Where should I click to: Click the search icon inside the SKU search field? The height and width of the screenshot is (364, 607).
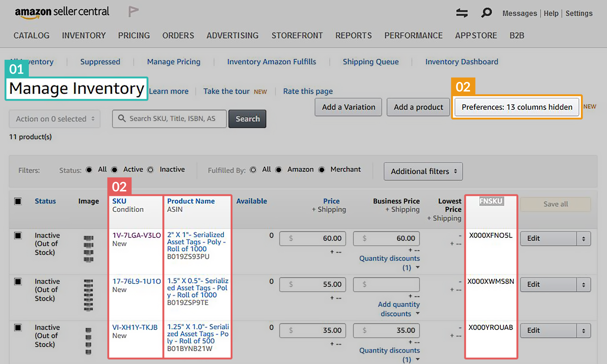coord(122,119)
